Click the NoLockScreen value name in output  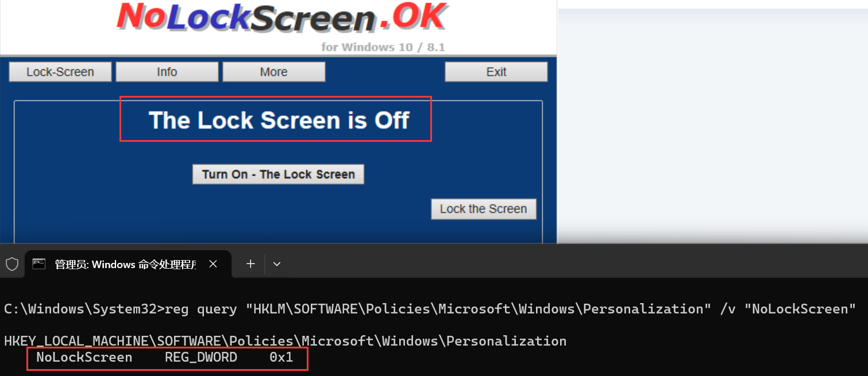84,357
